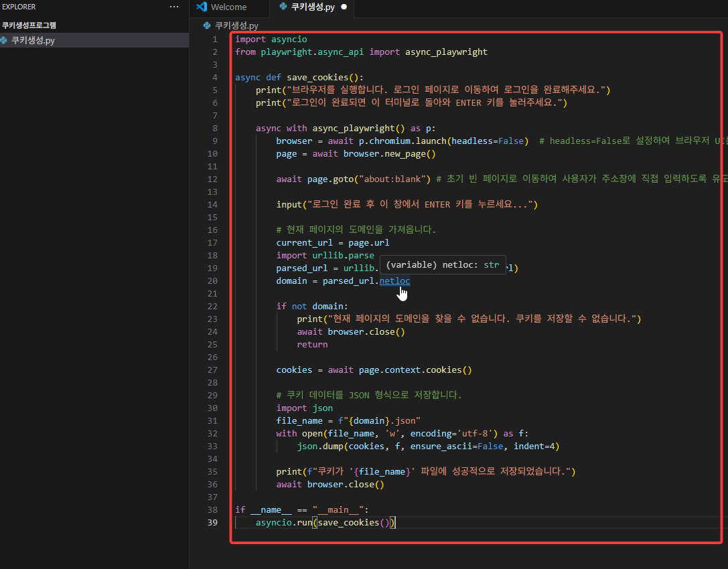Image resolution: width=728 pixels, height=569 pixels.
Task: Click line number 14 in the gutter
Action: click(x=212, y=204)
